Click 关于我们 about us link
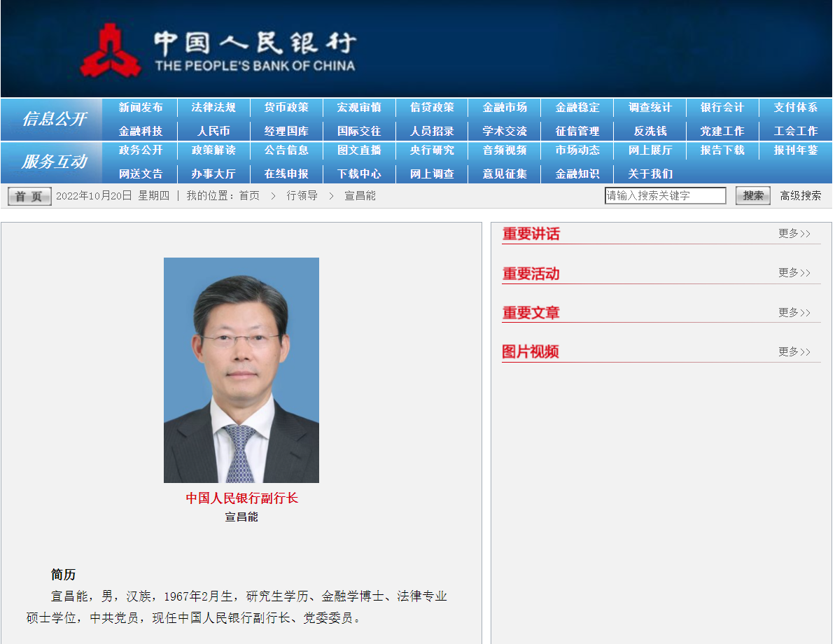This screenshot has height=644, width=835. pyautogui.click(x=650, y=174)
